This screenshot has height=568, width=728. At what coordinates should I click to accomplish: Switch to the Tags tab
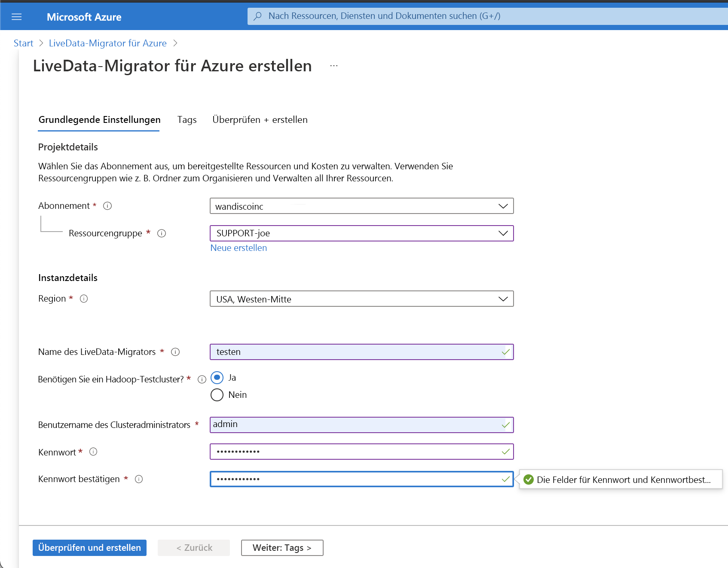point(187,120)
